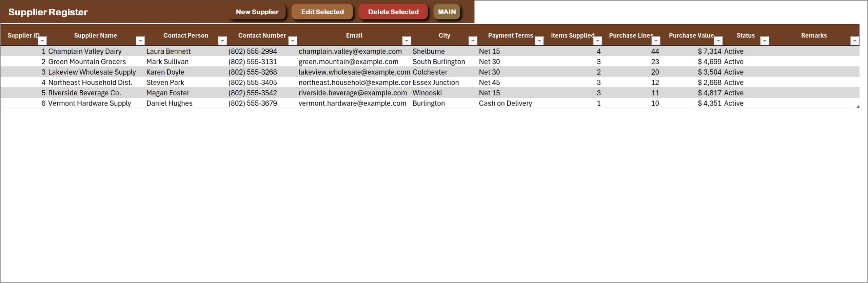Click the Edit Selected button
The height and width of the screenshot is (283, 868).
322,12
